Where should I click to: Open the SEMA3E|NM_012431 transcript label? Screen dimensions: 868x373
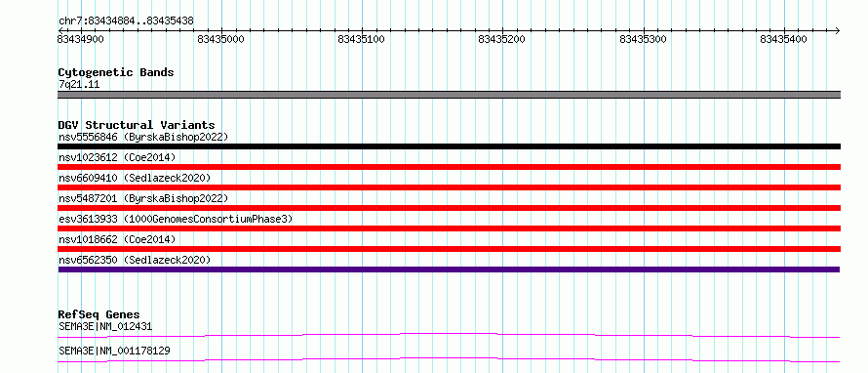pyautogui.click(x=105, y=326)
